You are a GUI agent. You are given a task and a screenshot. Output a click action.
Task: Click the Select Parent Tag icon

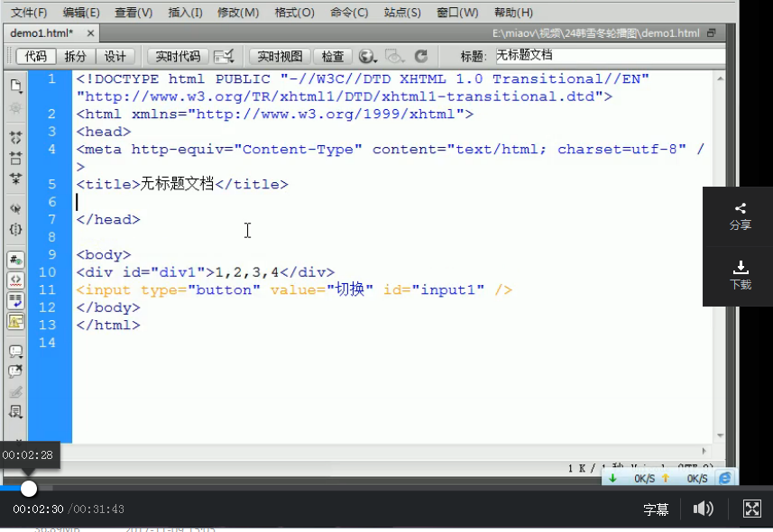pyautogui.click(x=15, y=209)
